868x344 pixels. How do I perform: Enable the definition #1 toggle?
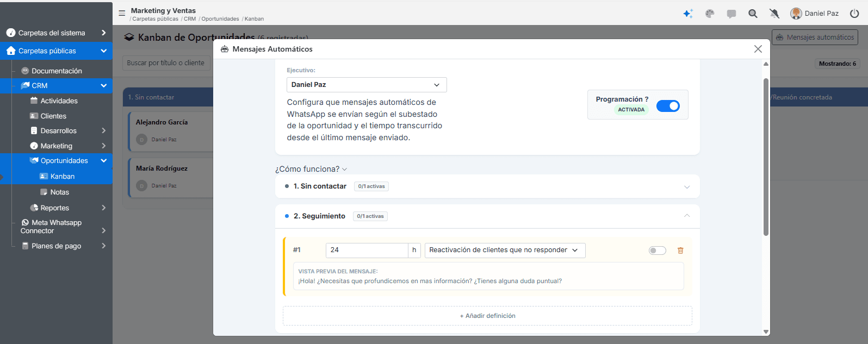(658, 251)
